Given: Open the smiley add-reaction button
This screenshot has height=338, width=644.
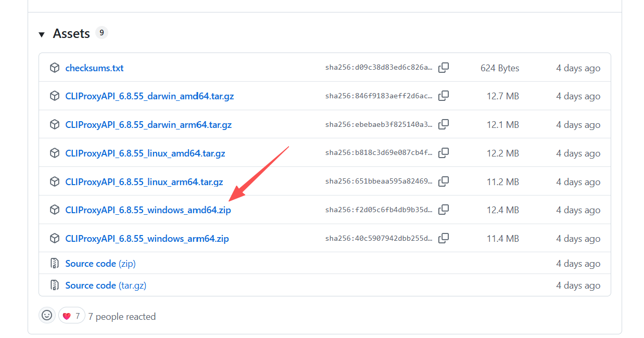Looking at the screenshot, I should tap(47, 315).
